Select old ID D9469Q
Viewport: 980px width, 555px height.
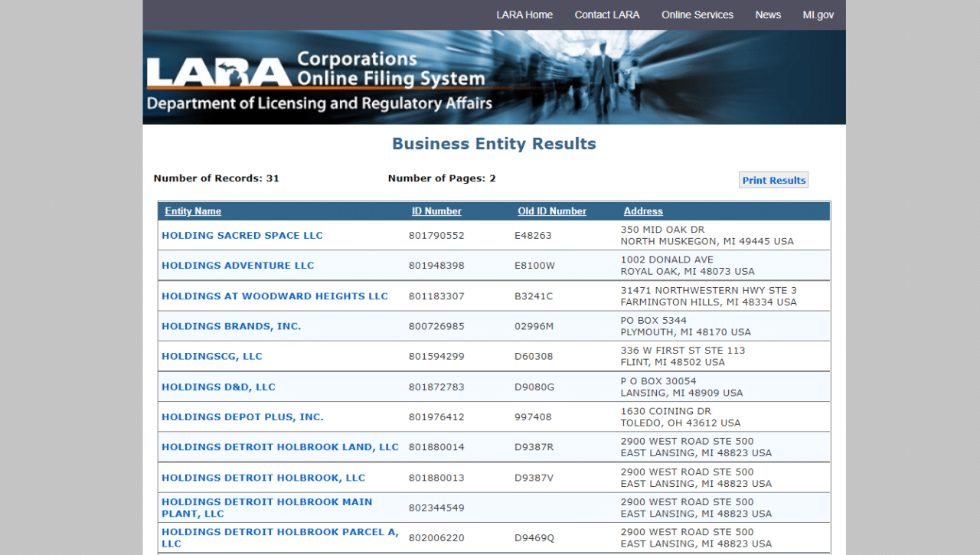click(534, 538)
